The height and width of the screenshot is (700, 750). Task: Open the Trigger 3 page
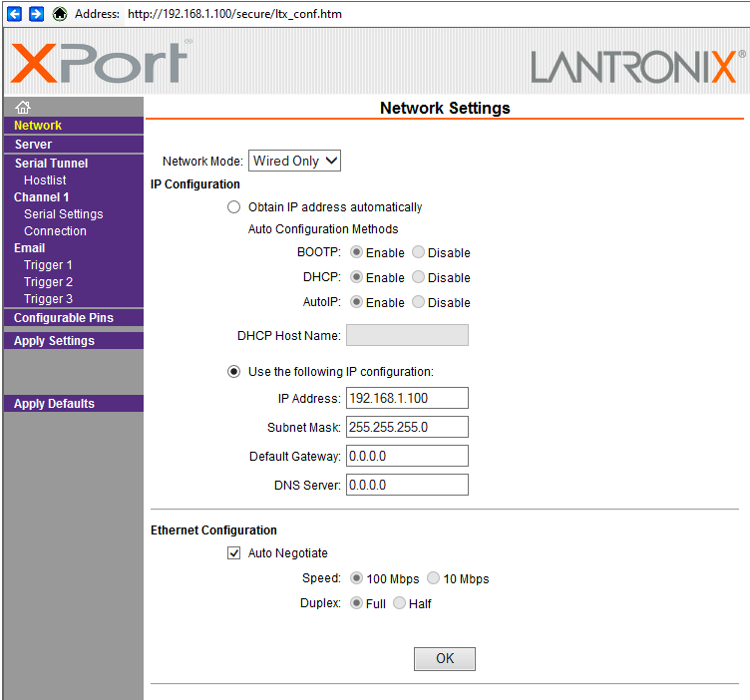click(48, 299)
